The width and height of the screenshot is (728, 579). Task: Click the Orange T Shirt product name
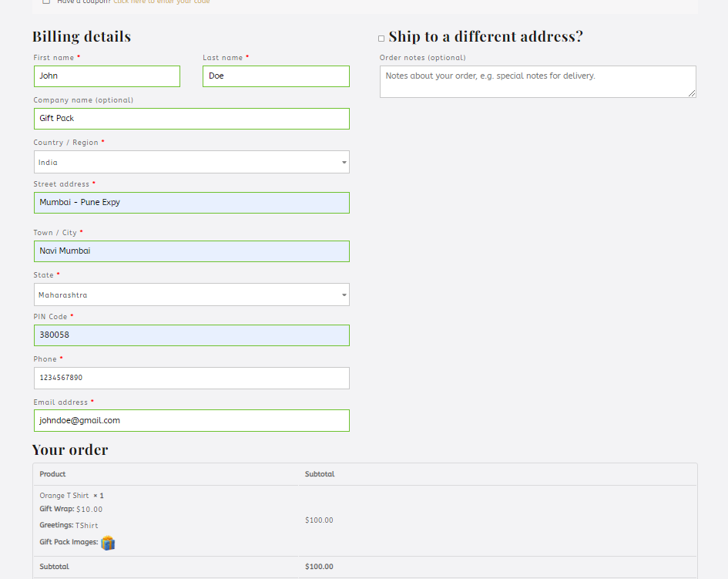click(x=64, y=496)
